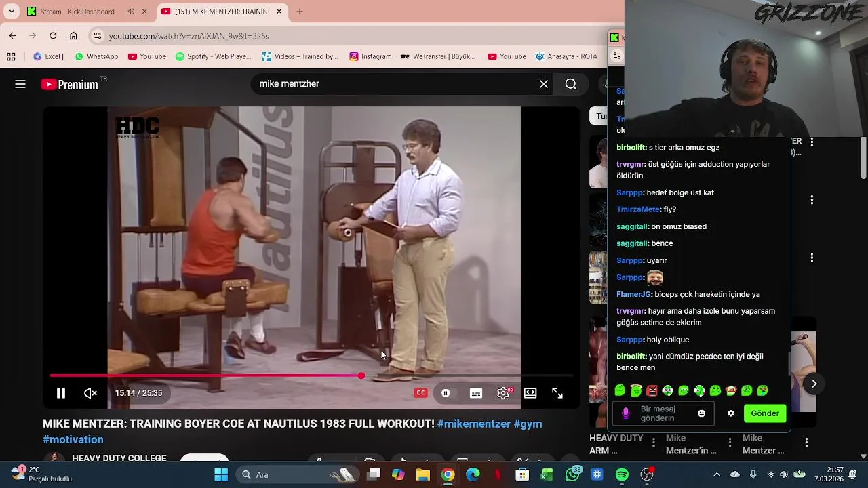
Task: Open video settings gear in player
Action: coord(503,393)
